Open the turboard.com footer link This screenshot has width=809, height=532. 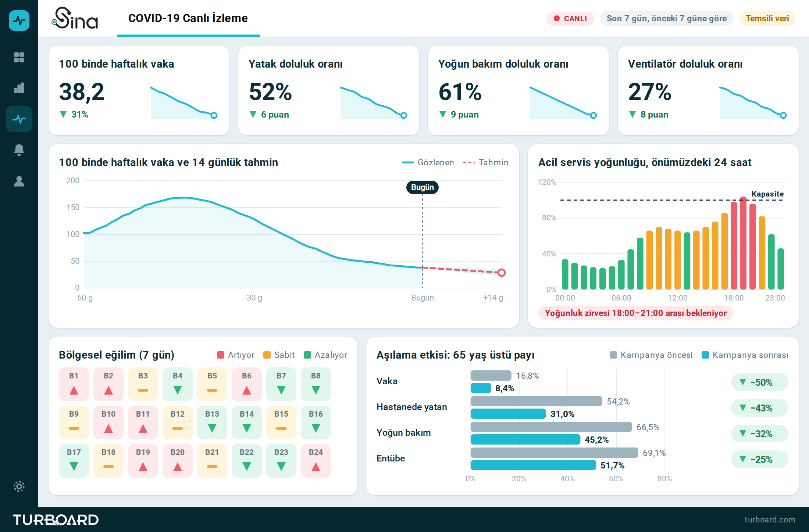tap(770, 520)
